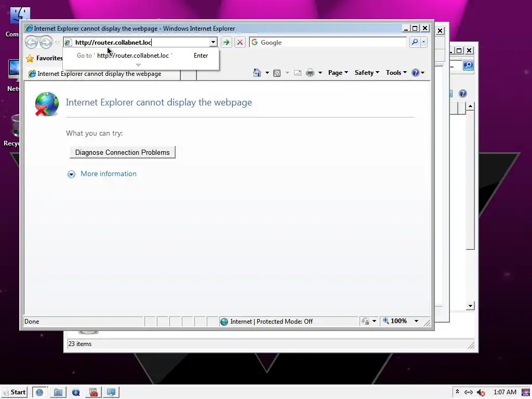Image resolution: width=532 pixels, height=399 pixels.
Task: Click the Internet Explorer title bar icon
Action: click(x=29, y=29)
